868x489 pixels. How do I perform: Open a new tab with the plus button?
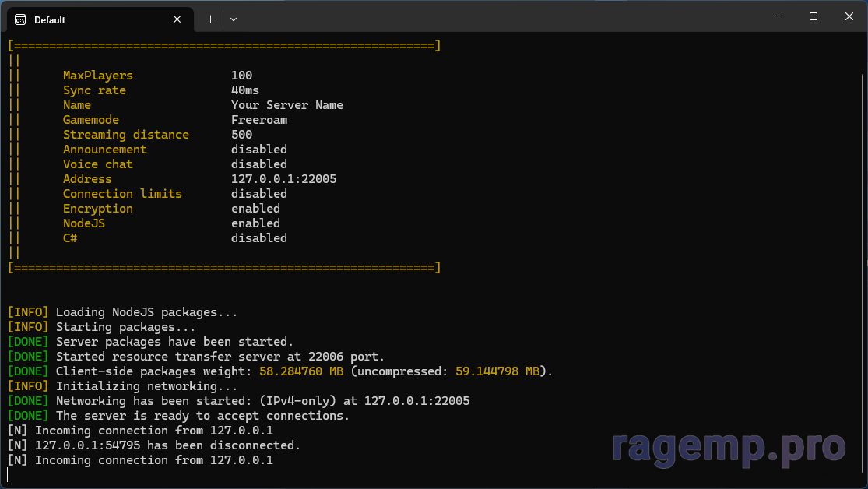point(210,19)
